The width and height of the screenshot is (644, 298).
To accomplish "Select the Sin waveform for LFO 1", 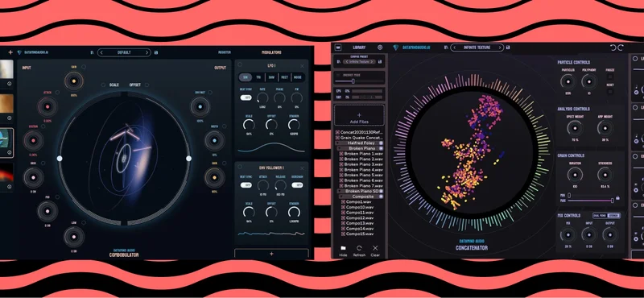I will point(246,77).
